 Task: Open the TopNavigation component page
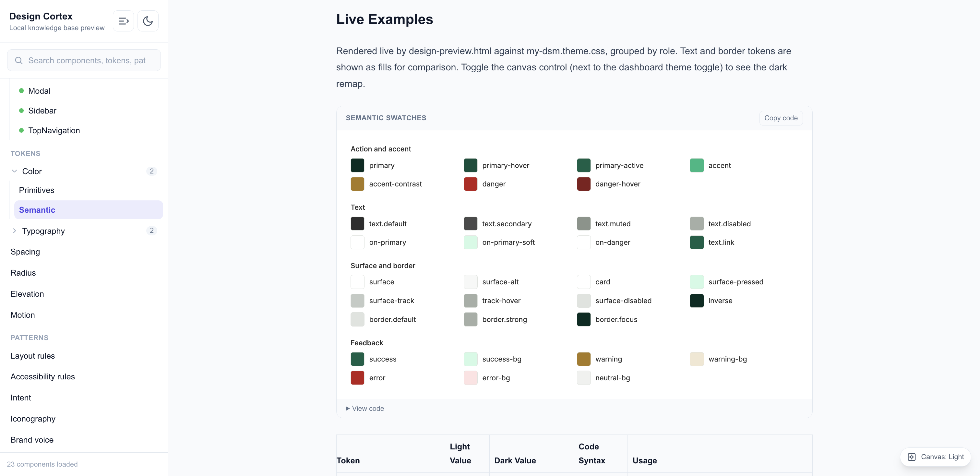[54, 130]
